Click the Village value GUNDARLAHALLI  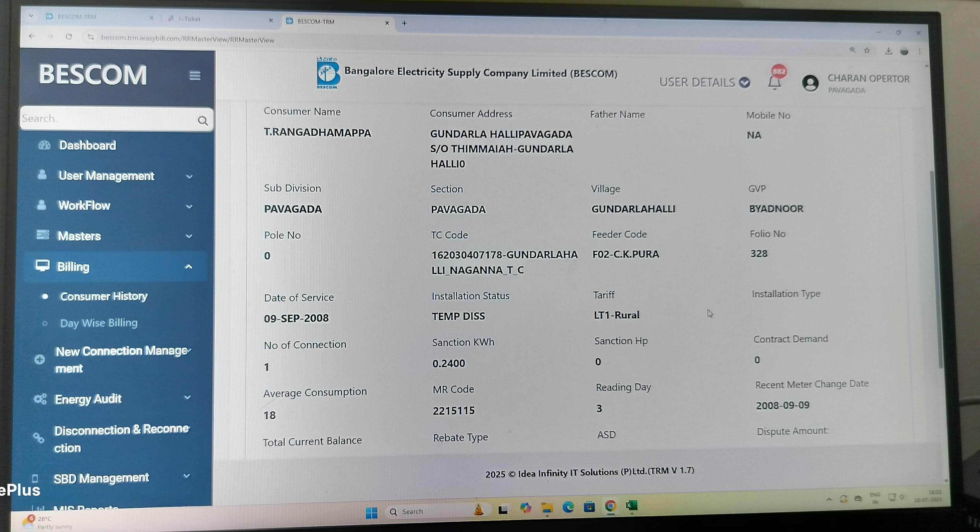click(633, 209)
